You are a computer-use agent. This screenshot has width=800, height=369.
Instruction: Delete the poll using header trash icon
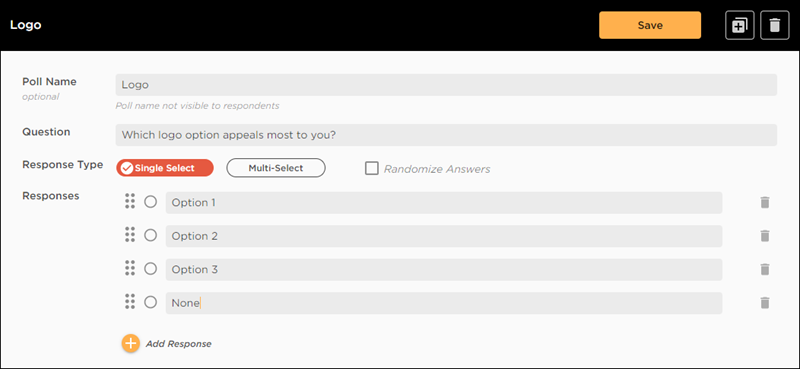[774, 26]
